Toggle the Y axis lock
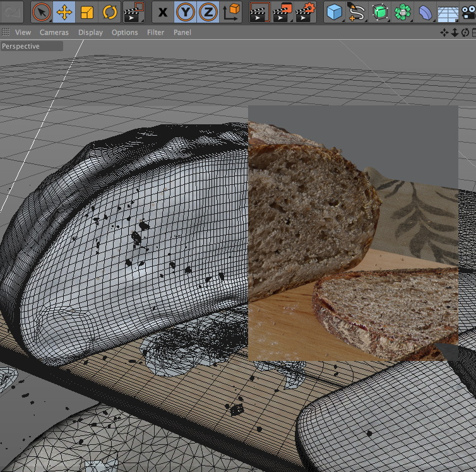This screenshot has width=476, height=472. click(x=185, y=12)
